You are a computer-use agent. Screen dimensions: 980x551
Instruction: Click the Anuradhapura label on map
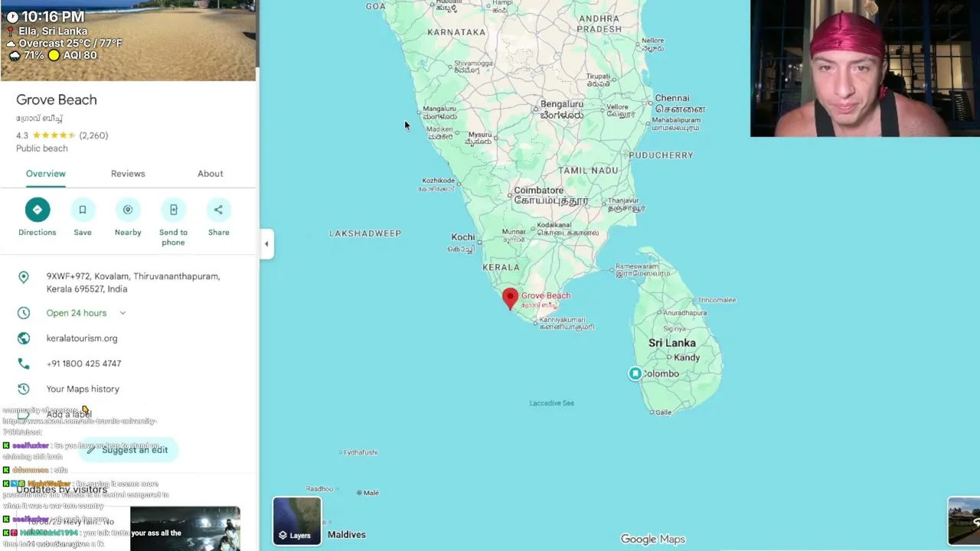point(685,313)
